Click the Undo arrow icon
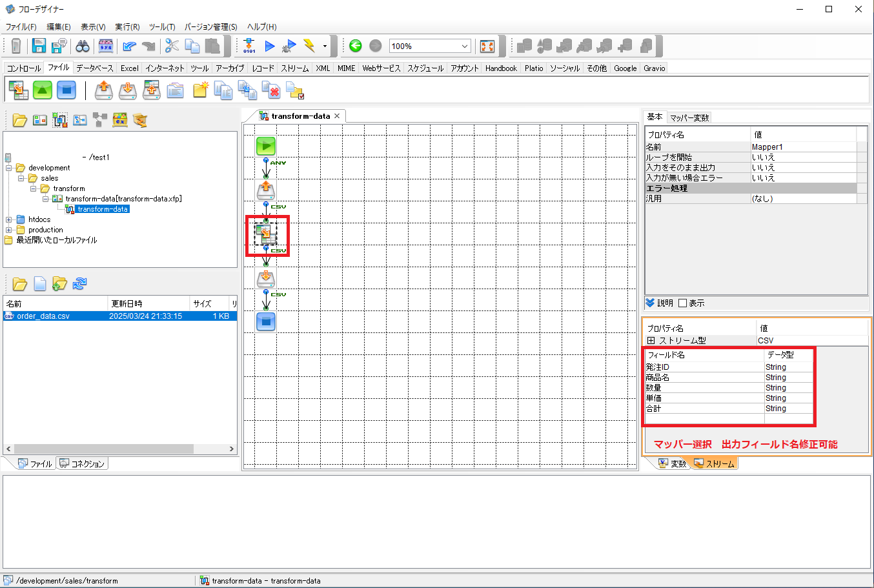 [129, 46]
